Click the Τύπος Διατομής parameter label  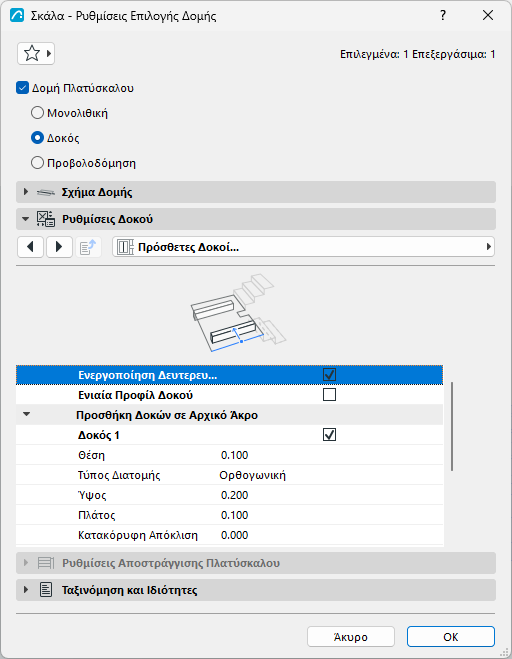[x=119, y=475]
